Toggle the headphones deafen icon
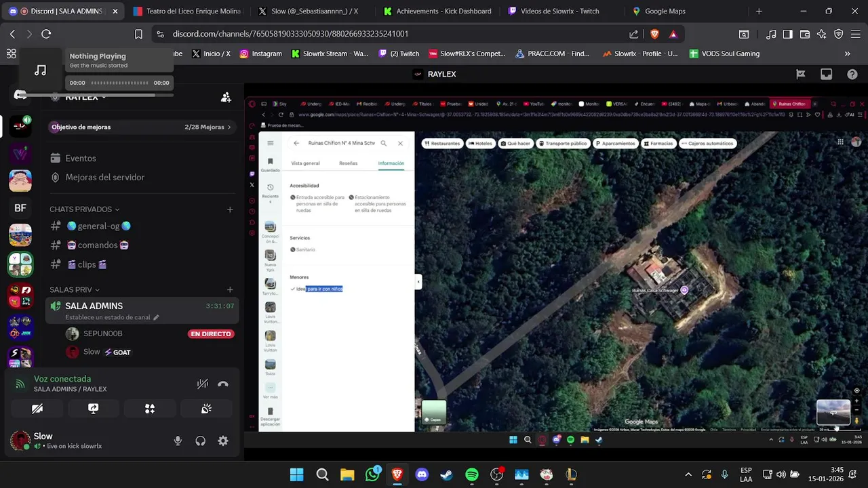Screen dimensions: 868x488 pos(200,441)
